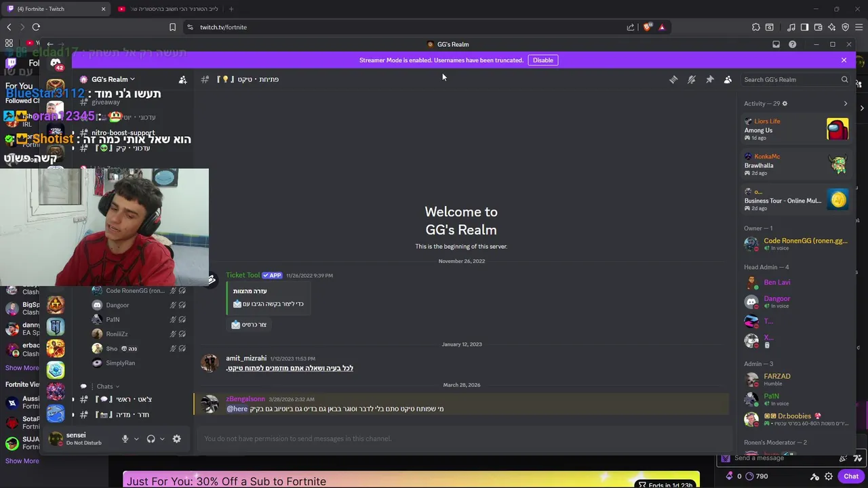The width and height of the screenshot is (868, 488).
Task: Open amit_mizrahi's profile name
Action: pyautogui.click(x=246, y=358)
